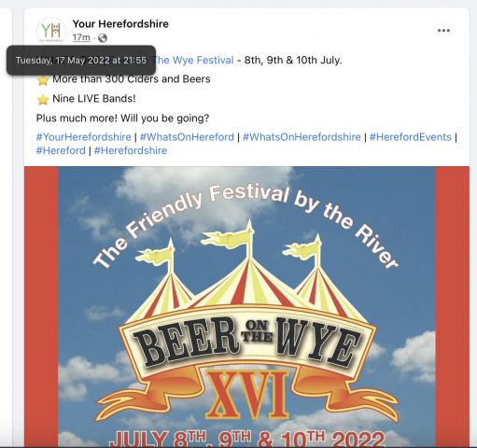The height and width of the screenshot is (448, 477).
Task: Open the #WhatsOnHereford hashtag
Action: click(187, 137)
